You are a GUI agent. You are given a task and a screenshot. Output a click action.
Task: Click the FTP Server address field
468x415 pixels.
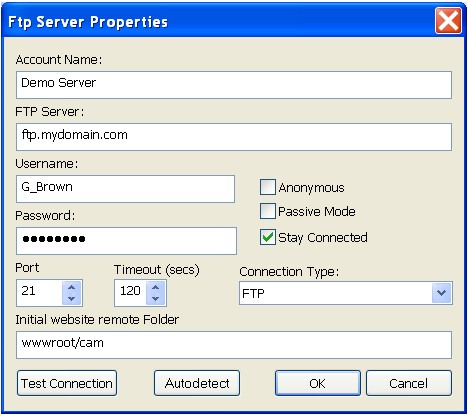234,137
